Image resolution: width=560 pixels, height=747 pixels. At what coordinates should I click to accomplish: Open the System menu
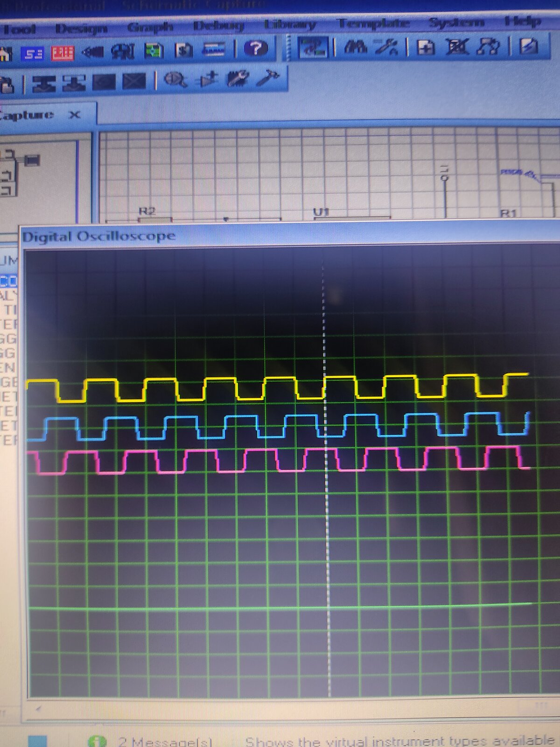(456, 22)
